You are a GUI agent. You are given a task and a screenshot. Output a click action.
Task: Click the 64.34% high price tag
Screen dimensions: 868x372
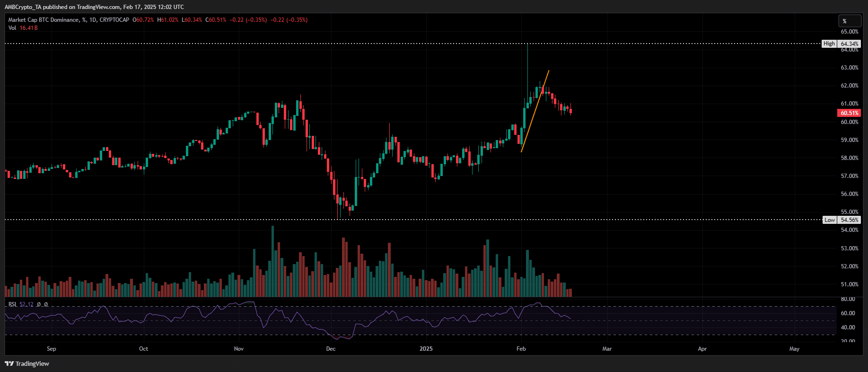(849, 44)
